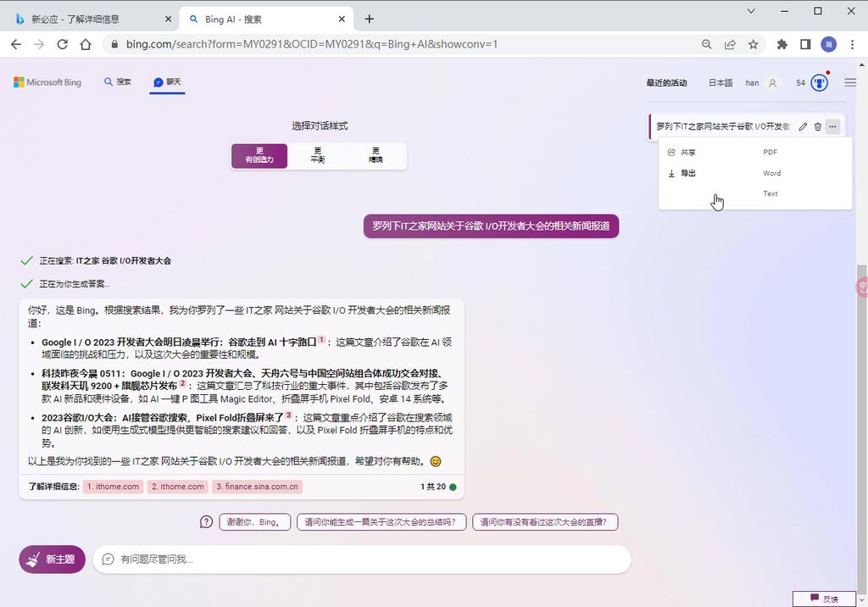Click the 反馈 feedback button
Viewport: 868px width, 607px height.
coord(823,598)
